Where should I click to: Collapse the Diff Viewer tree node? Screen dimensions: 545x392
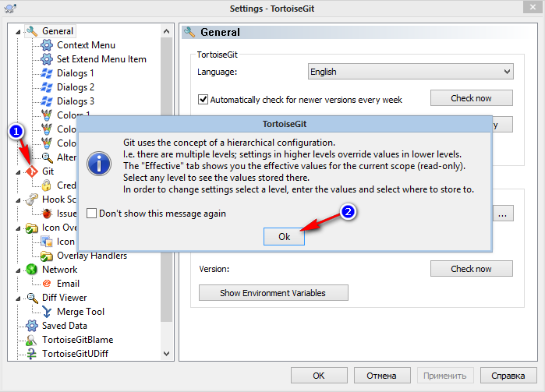pos(18,298)
